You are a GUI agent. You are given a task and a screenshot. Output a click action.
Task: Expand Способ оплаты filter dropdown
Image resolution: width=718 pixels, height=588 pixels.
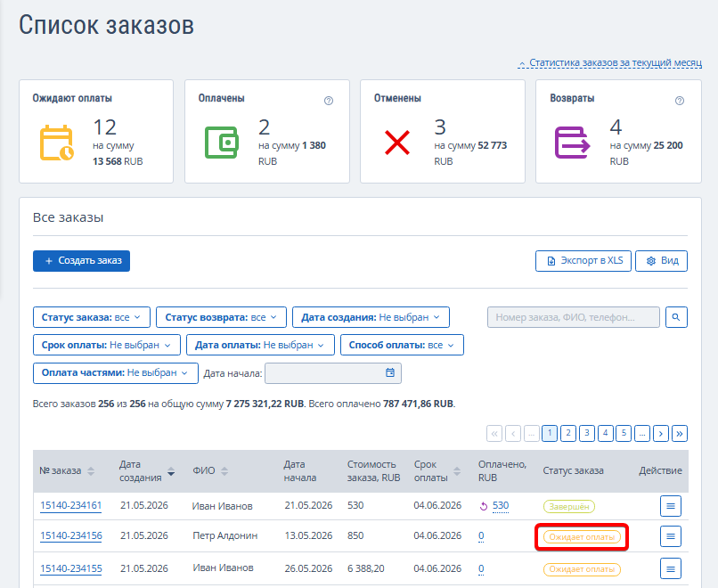coord(402,345)
